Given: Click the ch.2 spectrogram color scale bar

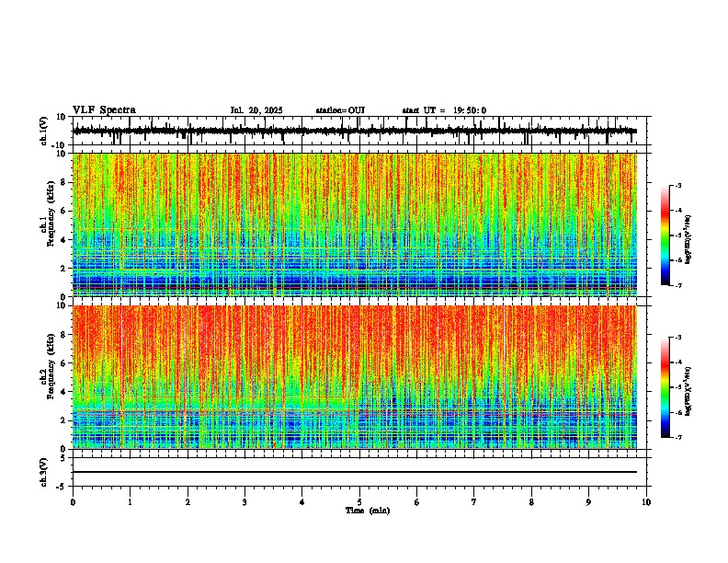Looking at the screenshot, I should 665,387.
